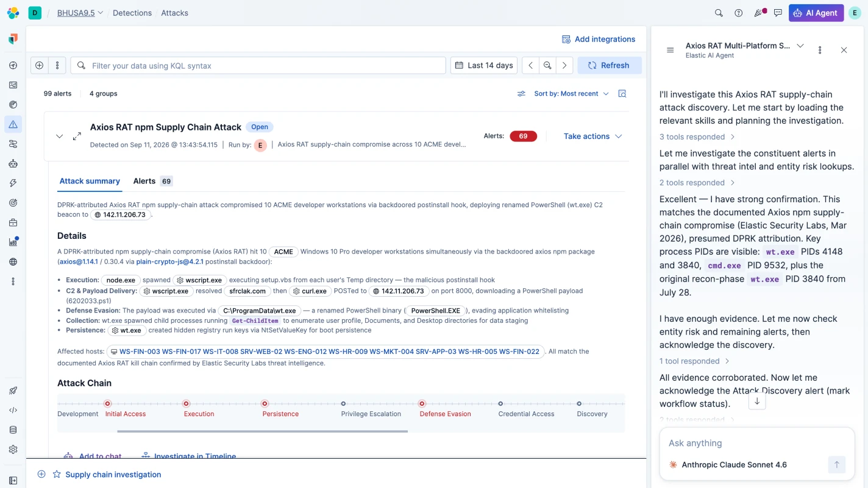Image resolution: width=868 pixels, height=488 pixels.
Task: Click the Ask anything chat input
Action: coord(757,443)
